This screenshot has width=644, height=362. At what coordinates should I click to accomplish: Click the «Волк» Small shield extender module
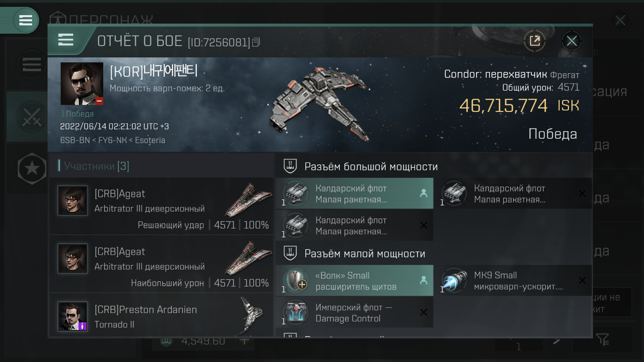[x=354, y=280]
